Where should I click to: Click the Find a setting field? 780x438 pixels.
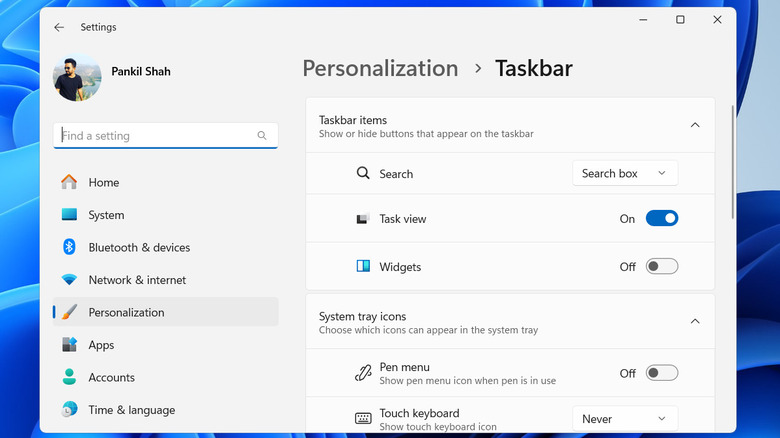tap(165, 135)
